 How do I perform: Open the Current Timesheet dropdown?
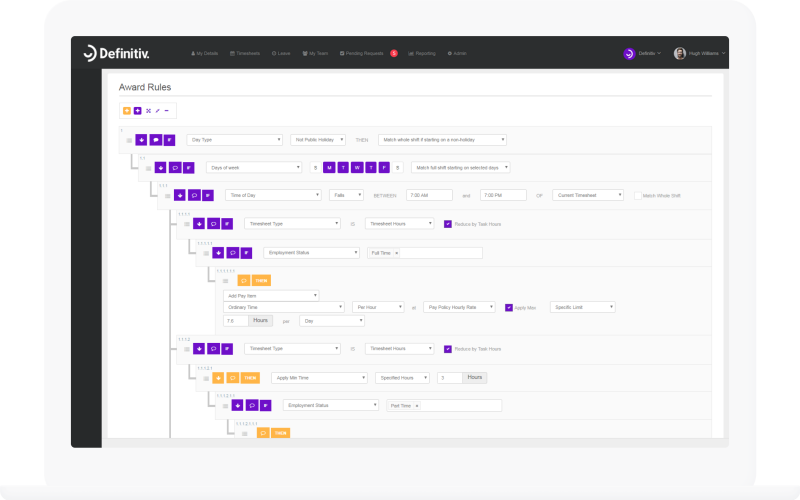point(588,195)
